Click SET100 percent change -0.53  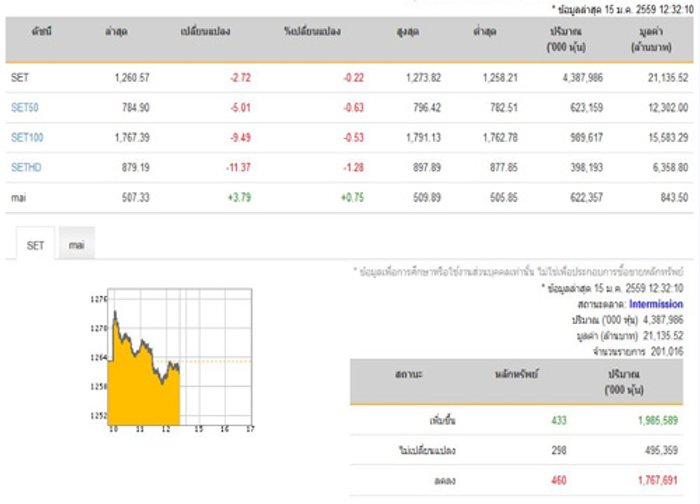[x=354, y=137]
